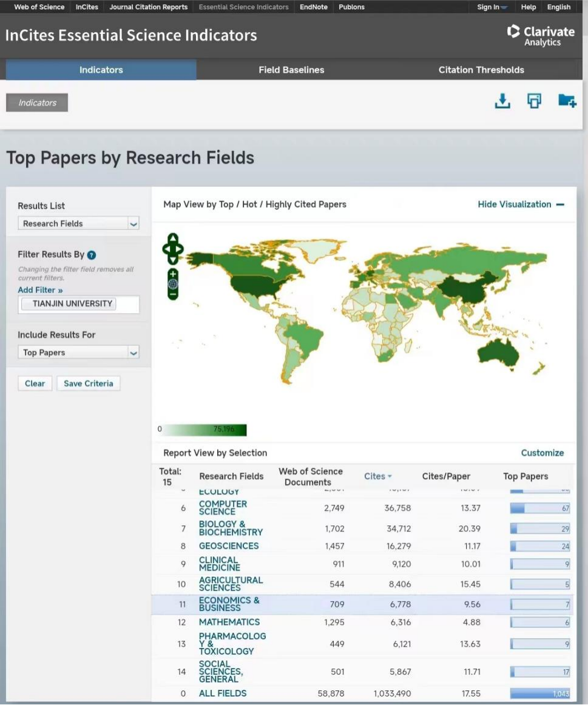Zoom in on the map with plus
Image resolution: width=588 pixels, height=705 pixels.
[173, 274]
